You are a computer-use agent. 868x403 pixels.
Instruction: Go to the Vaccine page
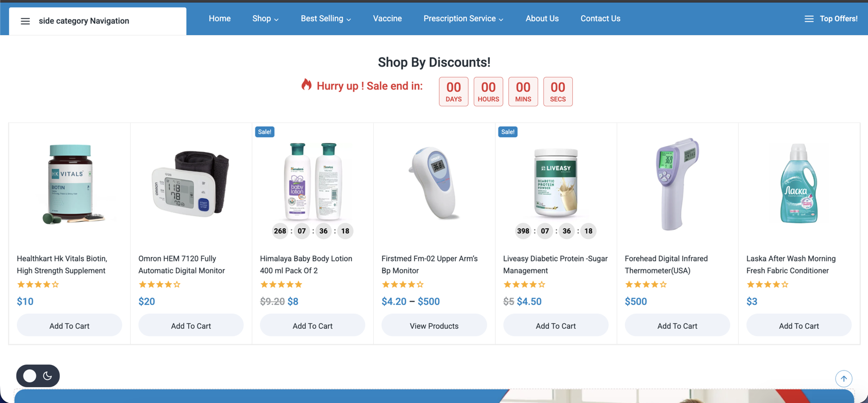(387, 19)
